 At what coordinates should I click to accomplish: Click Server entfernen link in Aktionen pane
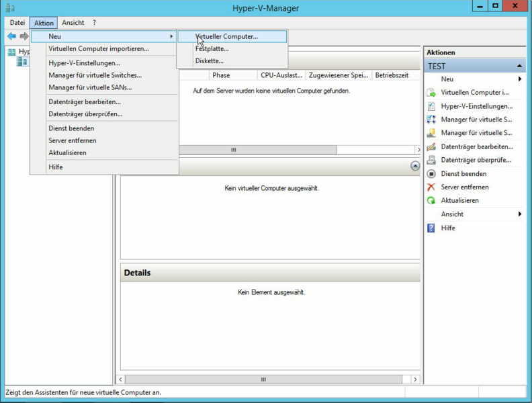click(x=464, y=187)
